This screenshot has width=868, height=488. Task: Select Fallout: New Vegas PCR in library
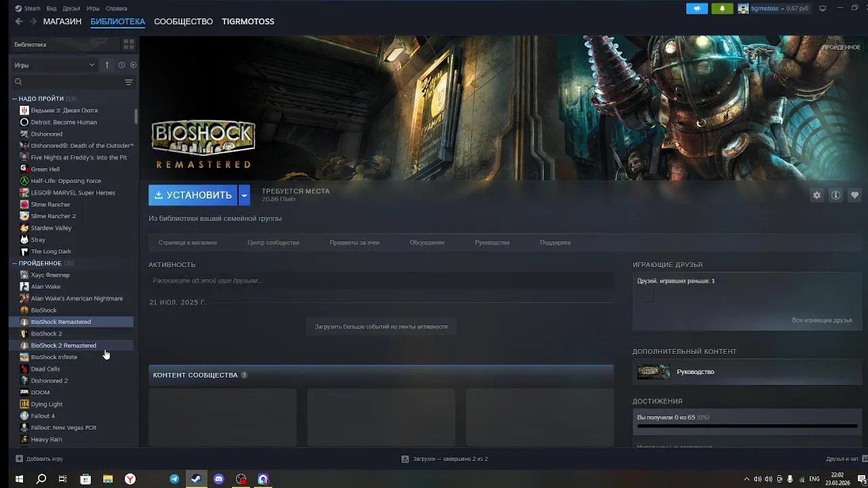tap(71, 428)
